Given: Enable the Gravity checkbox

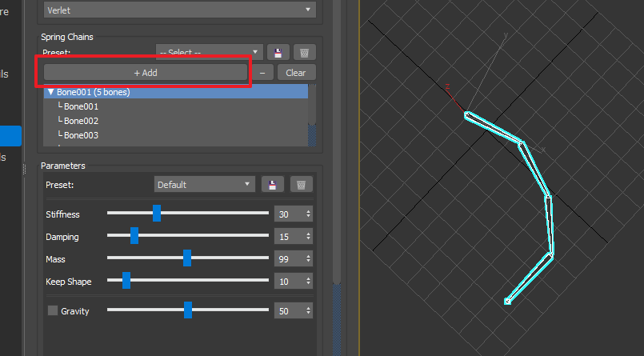Looking at the screenshot, I should tap(53, 310).
